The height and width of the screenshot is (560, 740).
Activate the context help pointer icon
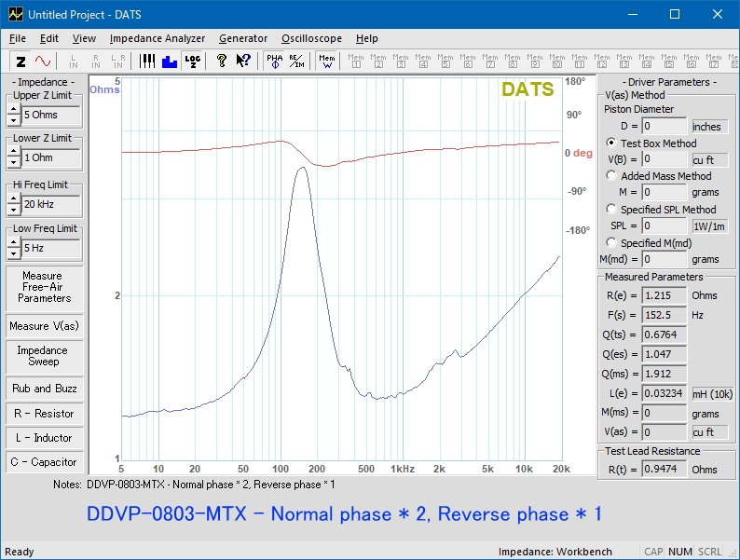[243, 61]
